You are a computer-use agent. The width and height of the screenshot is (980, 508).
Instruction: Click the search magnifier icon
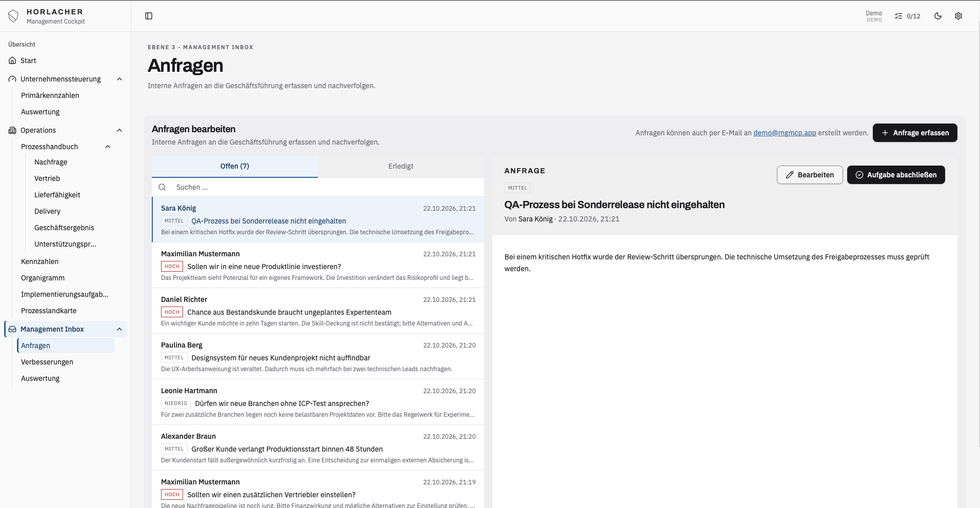(162, 187)
